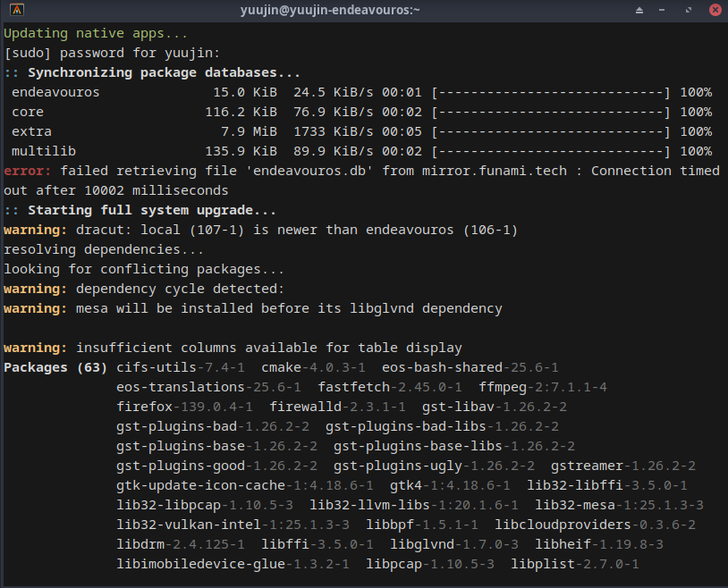728x588 pixels.
Task: Close the terminal window
Action: coord(715,10)
